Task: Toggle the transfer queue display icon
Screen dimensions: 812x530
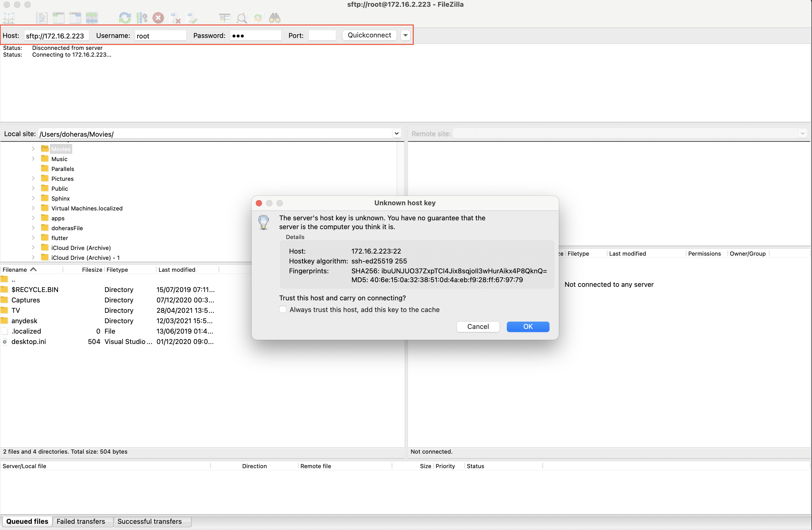Action: [x=92, y=18]
